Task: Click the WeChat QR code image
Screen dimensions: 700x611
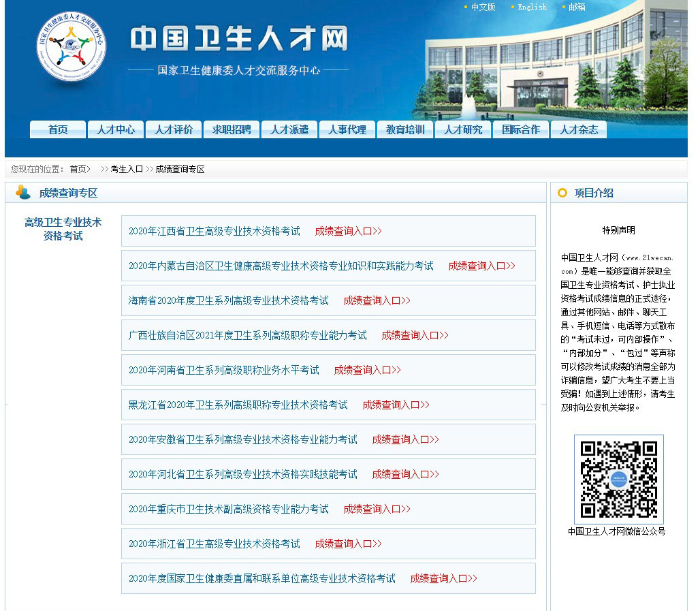Action: click(x=619, y=480)
